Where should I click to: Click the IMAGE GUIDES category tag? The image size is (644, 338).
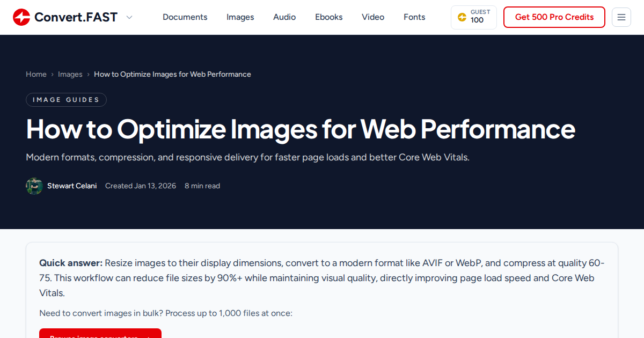pyautogui.click(x=66, y=100)
